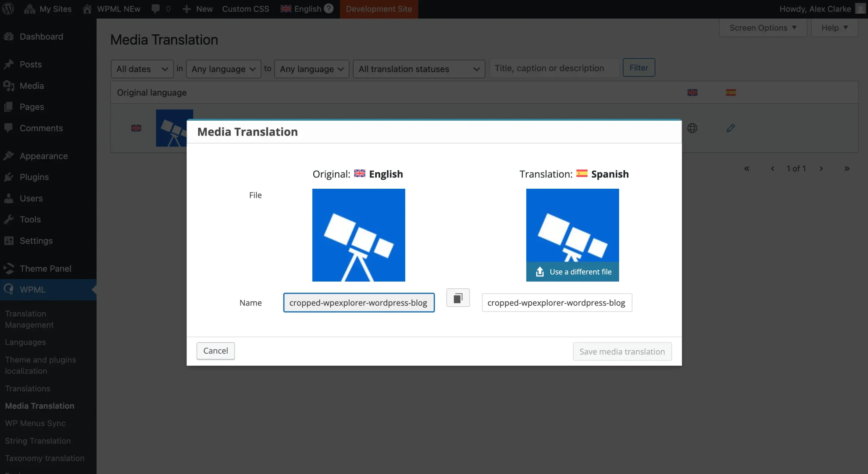
Task: Open Taxonomy translation submenu item
Action: [44, 458]
